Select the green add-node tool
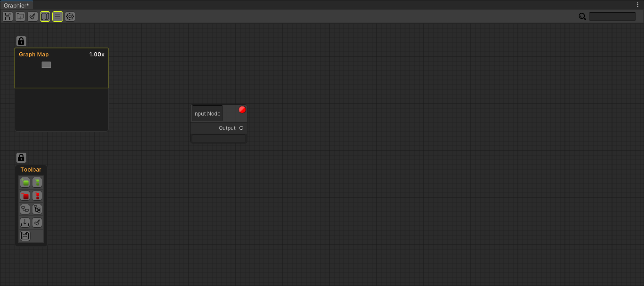The height and width of the screenshot is (286, 644). pos(25,182)
